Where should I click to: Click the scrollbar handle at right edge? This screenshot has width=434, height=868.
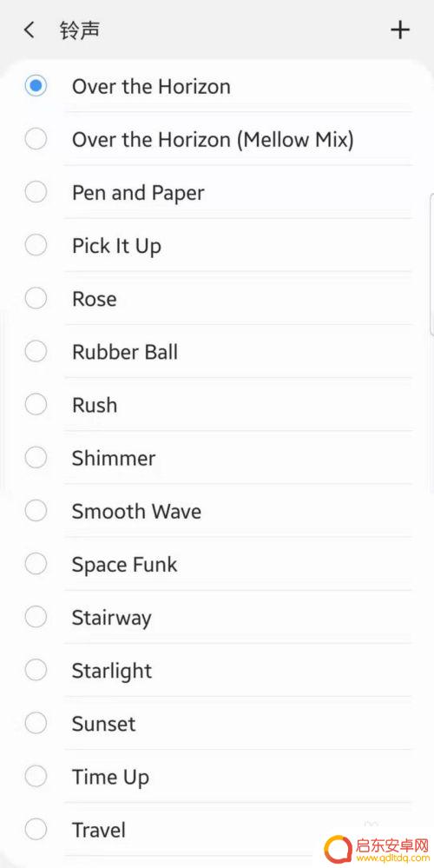[x=431, y=264]
